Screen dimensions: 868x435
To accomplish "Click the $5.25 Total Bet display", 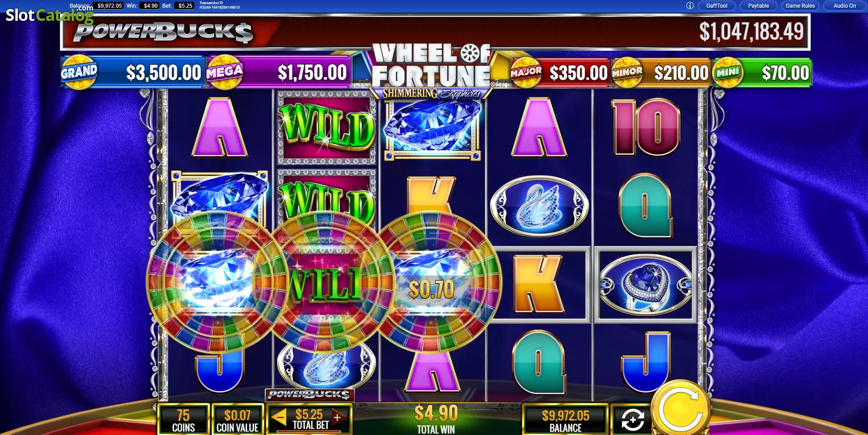I will click(x=310, y=419).
